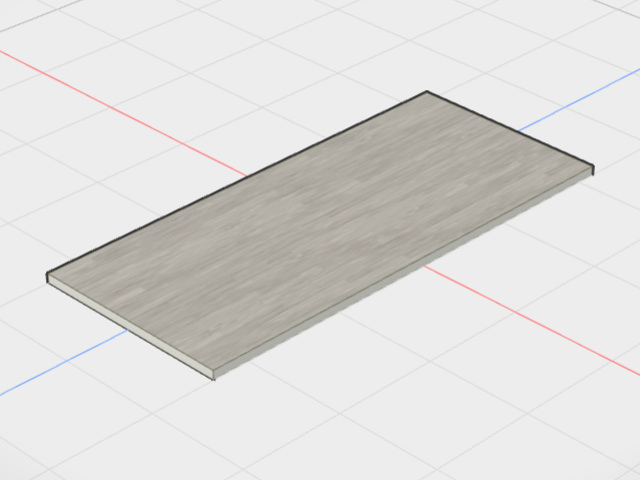Select the board's front-left short top edge

click(130, 322)
